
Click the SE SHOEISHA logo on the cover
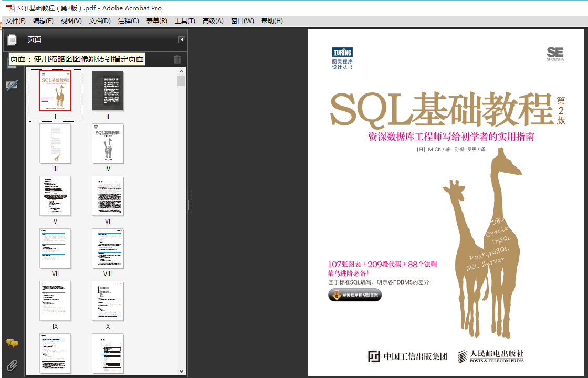click(555, 54)
